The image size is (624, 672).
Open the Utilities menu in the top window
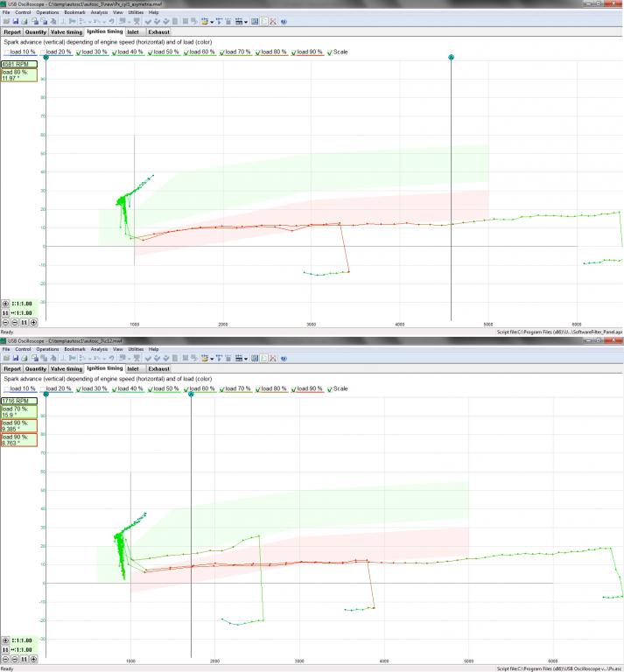tap(136, 12)
